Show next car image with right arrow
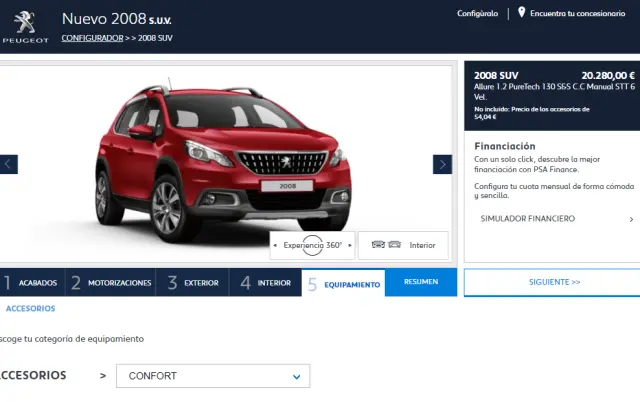 [x=442, y=164]
